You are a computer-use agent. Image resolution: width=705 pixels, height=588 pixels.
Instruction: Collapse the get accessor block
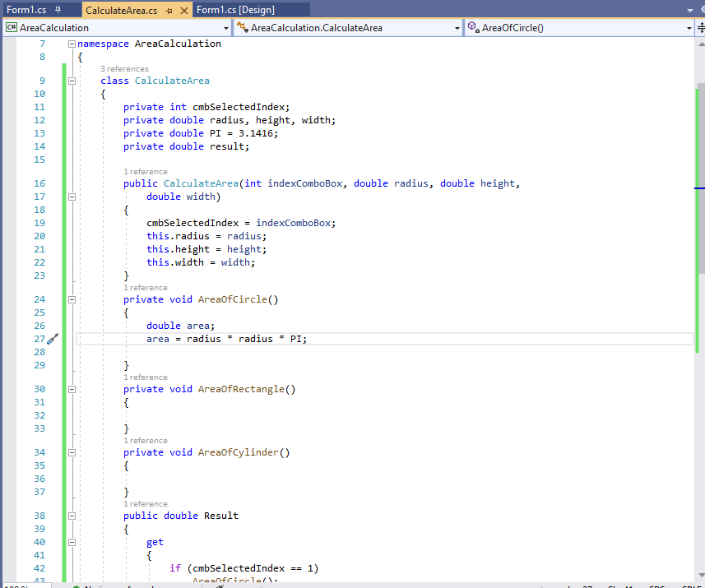coord(72,543)
